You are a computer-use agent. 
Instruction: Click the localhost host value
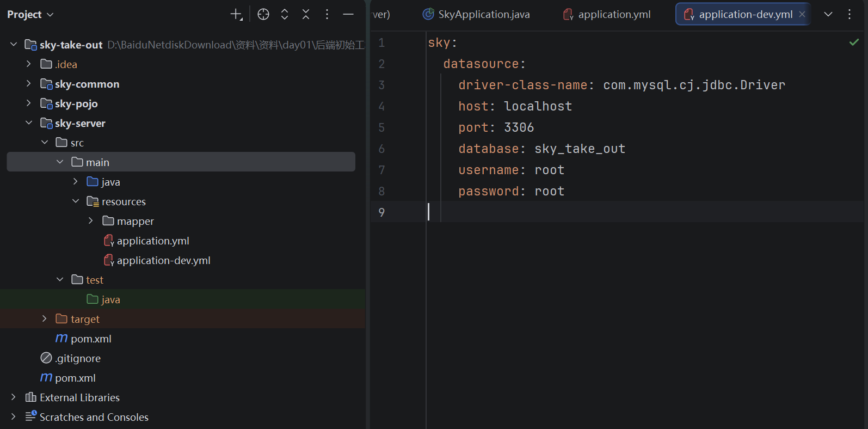coord(538,106)
